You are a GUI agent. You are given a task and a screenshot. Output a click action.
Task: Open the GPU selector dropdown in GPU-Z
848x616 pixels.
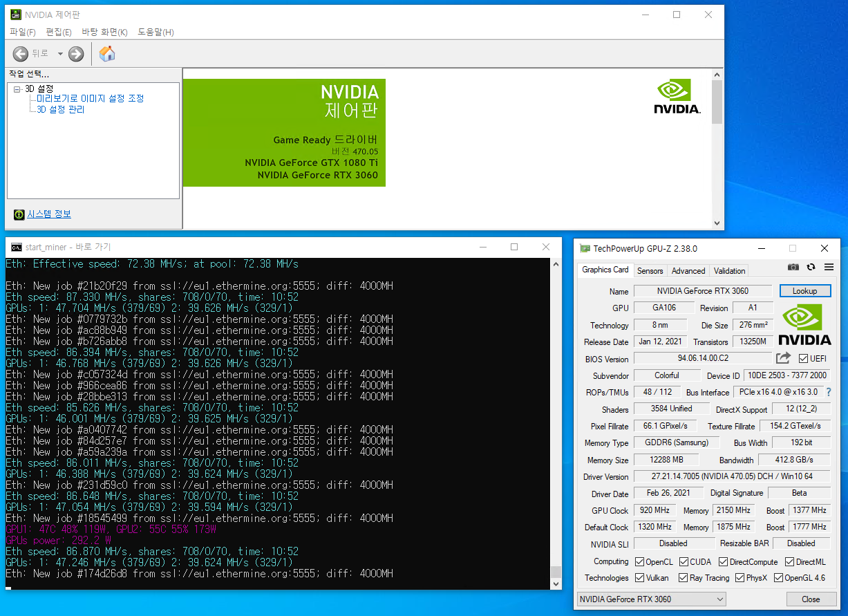651,599
